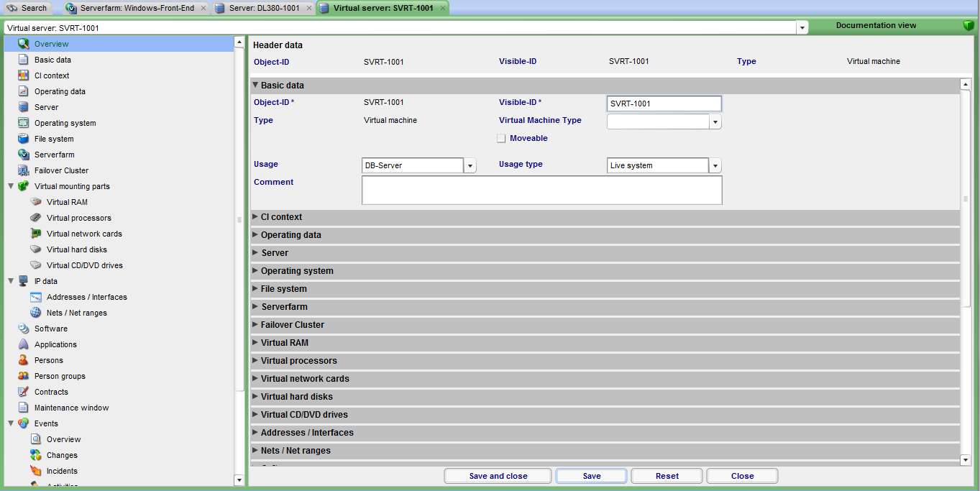The height and width of the screenshot is (491, 980).
Task: Open the Usage type dropdown showing Live system
Action: click(x=715, y=165)
